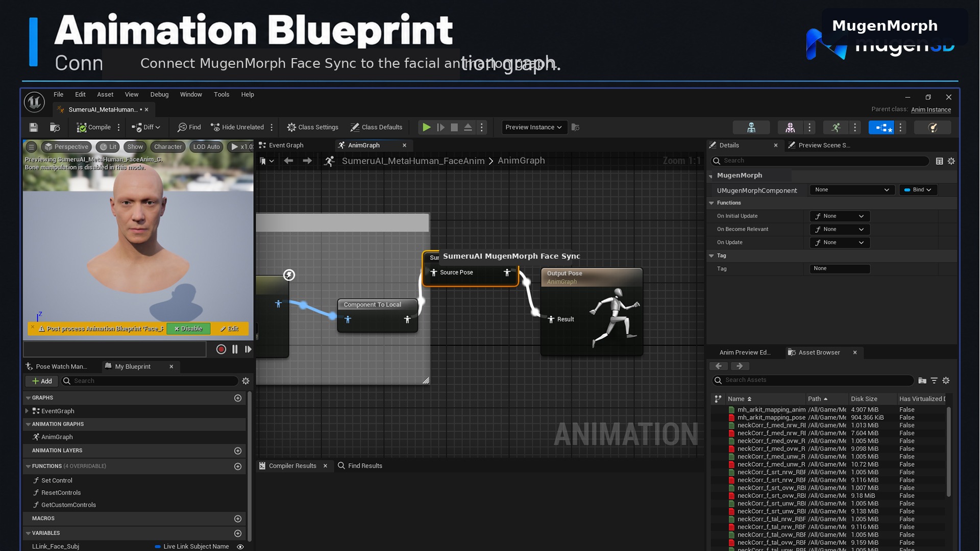This screenshot has width=980, height=551.
Task: Toggle Hide Unrelated nodes
Action: pyautogui.click(x=237, y=128)
